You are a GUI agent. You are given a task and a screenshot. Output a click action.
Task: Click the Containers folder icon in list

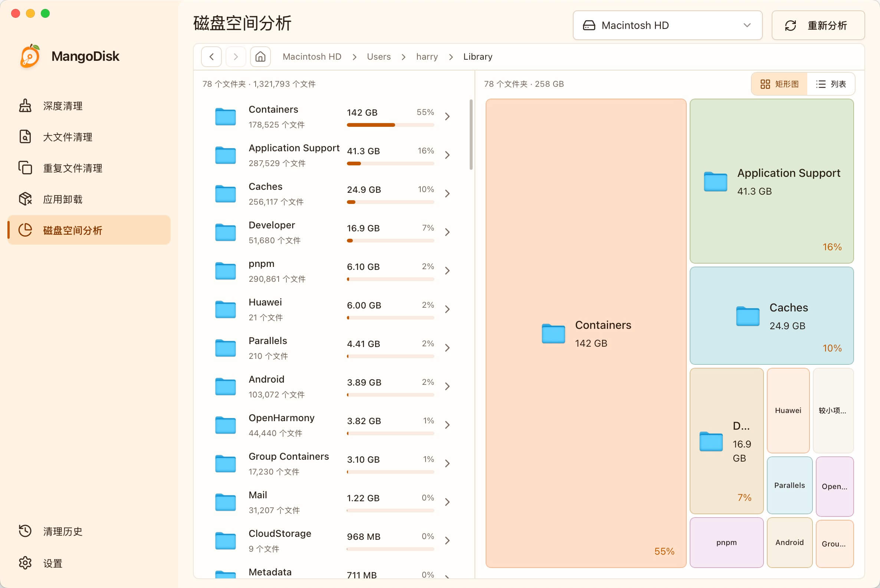(225, 117)
